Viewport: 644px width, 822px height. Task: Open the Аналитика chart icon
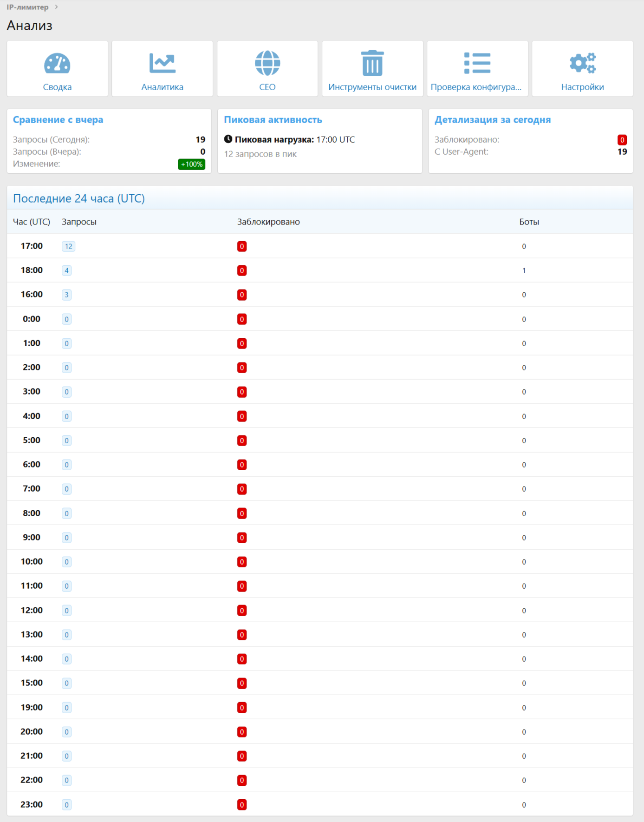(x=163, y=63)
